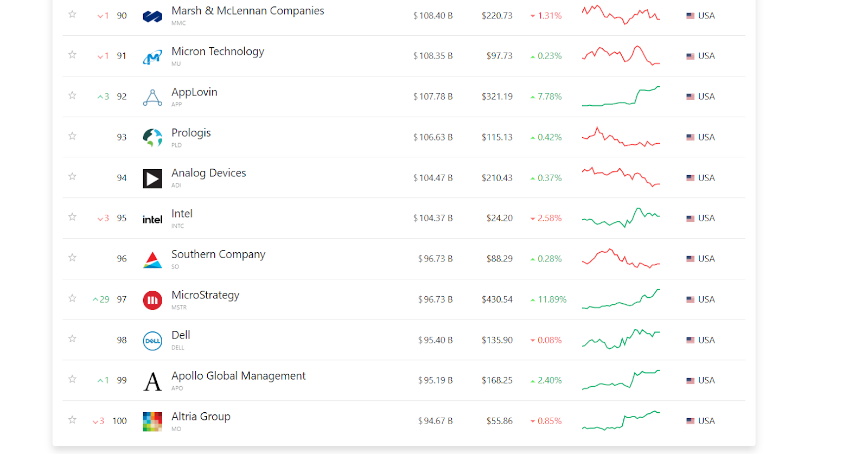Star Altria Group as favorite

[72, 419]
